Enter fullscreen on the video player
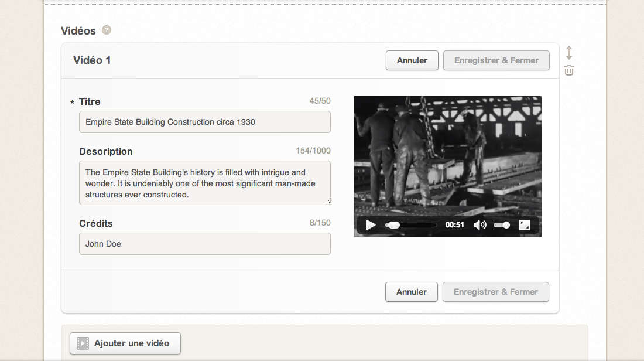The height and width of the screenshot is (361, 644). [525, 225]
